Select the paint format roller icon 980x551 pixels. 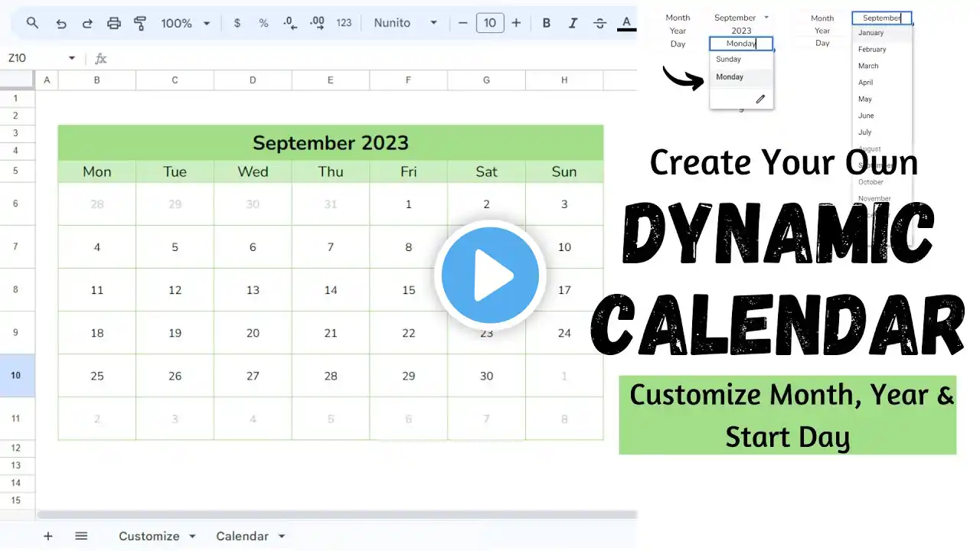(x=139, y=23)
